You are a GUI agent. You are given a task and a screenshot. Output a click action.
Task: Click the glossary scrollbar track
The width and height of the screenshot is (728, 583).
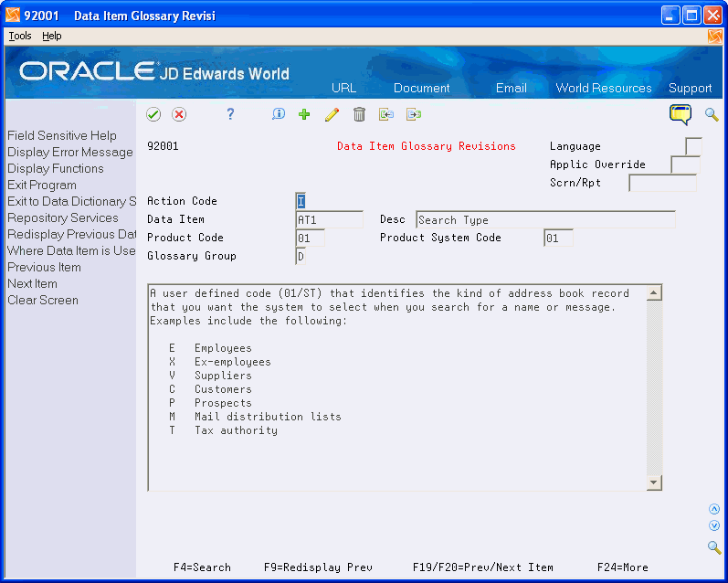click(654, 387)
